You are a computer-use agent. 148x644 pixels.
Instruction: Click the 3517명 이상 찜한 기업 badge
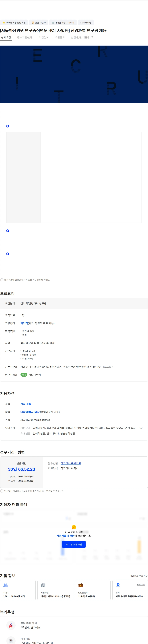click(x=14, y=22)
